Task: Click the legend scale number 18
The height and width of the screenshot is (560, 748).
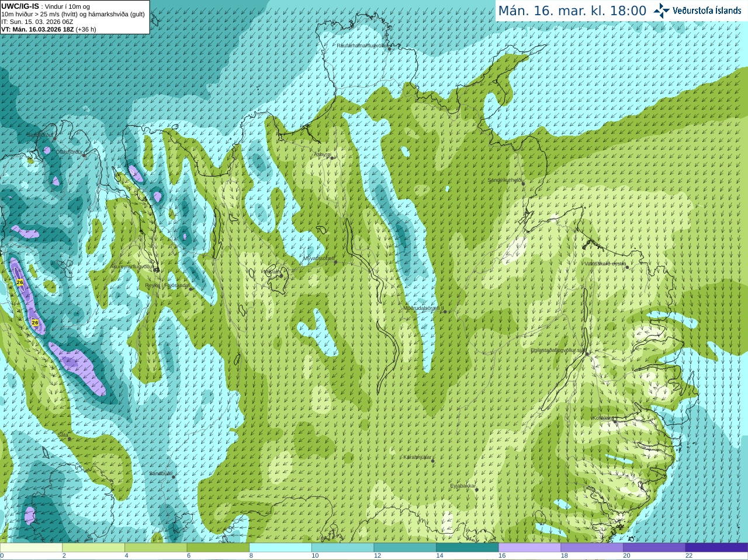Action: coord(565,556)
